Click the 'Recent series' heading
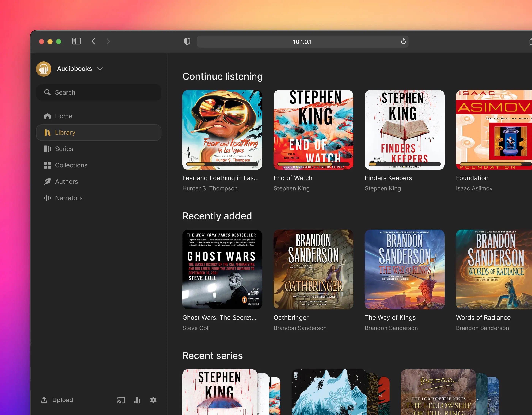 212,355
